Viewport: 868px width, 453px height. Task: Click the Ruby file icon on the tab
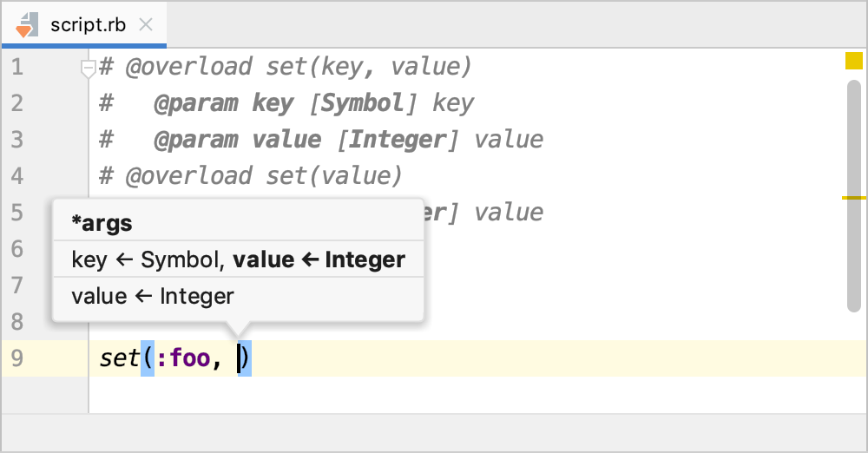pyautogui.click(x=25, y=24)
